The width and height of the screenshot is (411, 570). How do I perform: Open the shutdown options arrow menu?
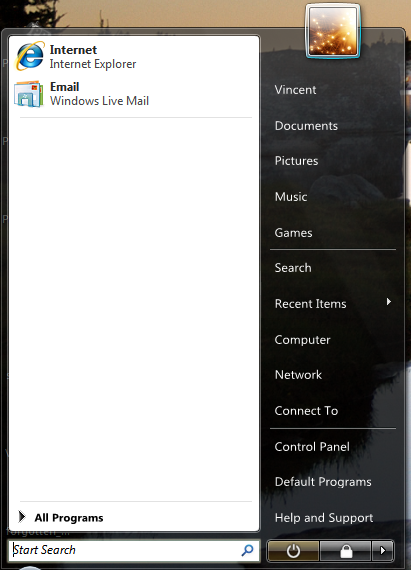point(383,551)
